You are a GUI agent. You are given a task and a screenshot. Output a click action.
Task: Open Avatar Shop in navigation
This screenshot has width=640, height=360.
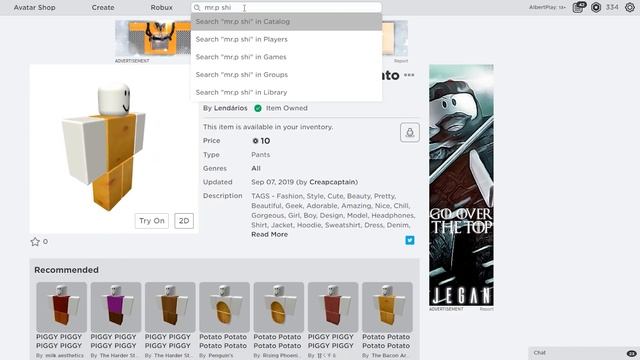pos(35,7)
